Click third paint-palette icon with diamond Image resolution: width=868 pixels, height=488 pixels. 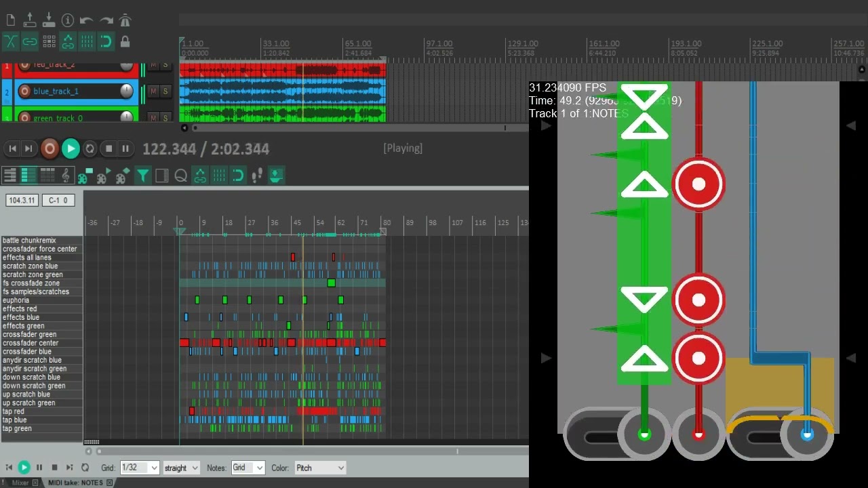click(122, 176)
